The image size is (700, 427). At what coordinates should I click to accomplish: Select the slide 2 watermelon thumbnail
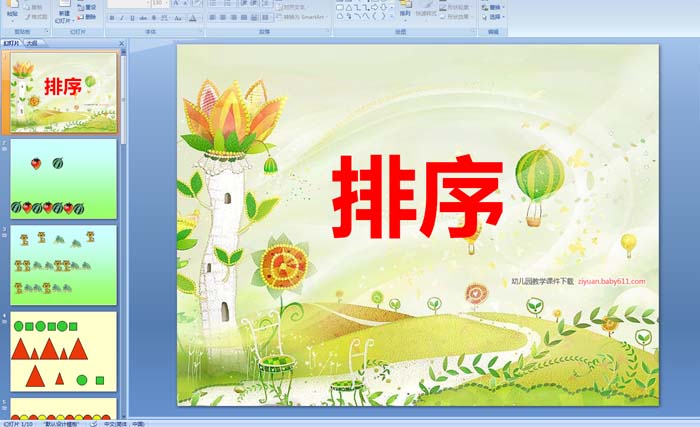(63, 178)
